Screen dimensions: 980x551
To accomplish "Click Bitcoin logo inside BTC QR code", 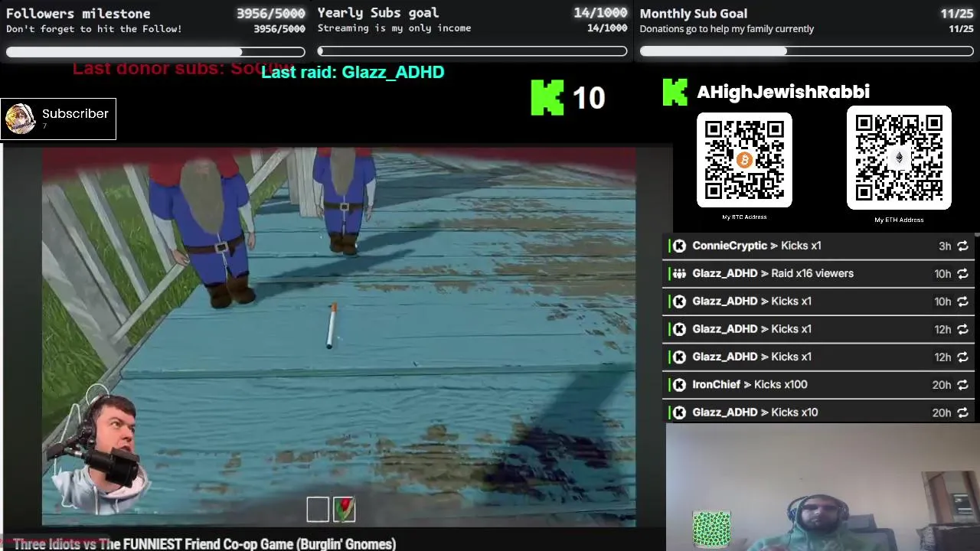I will tap(744, 160).
